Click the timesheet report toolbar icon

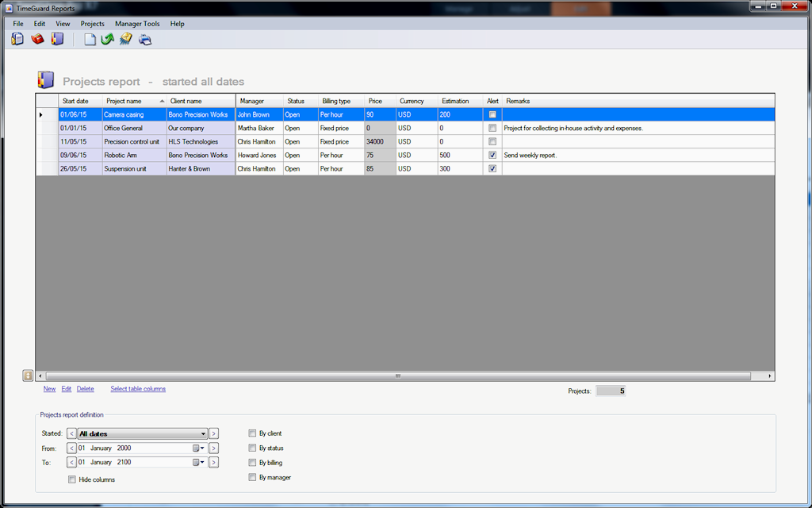click(x=17, y=40)
